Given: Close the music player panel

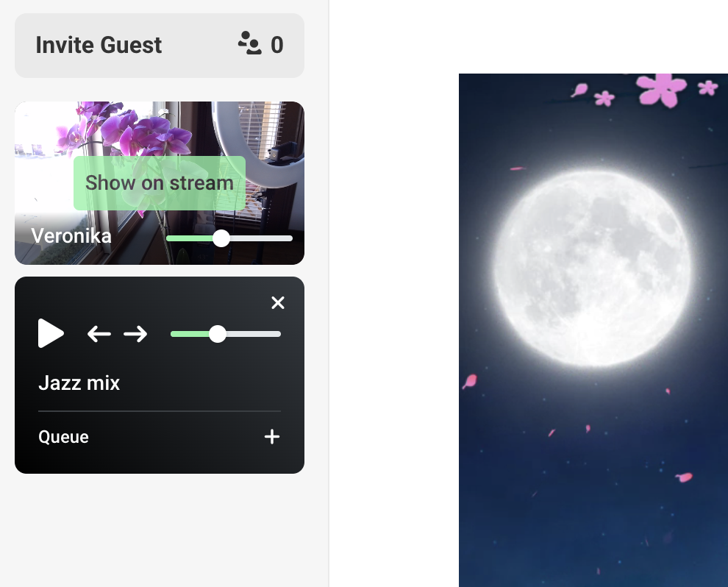Looking at the screenshot, I should 278,303.
